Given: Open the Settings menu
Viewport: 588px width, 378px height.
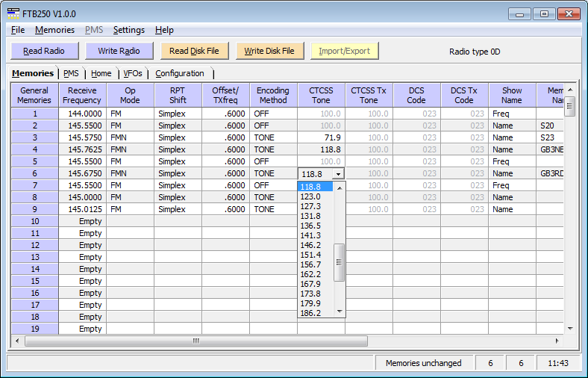Looking at the screenshot, I should 129,30.
